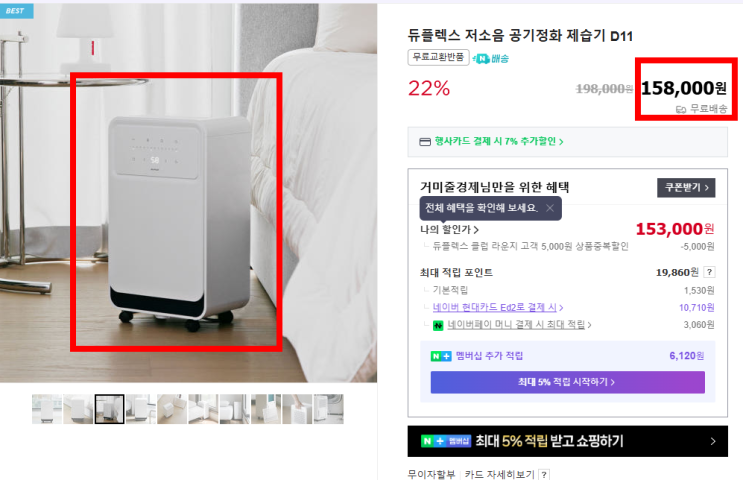
Task: Expand 행사카드 결제 시 7% 추가할인
Action: 499,141
